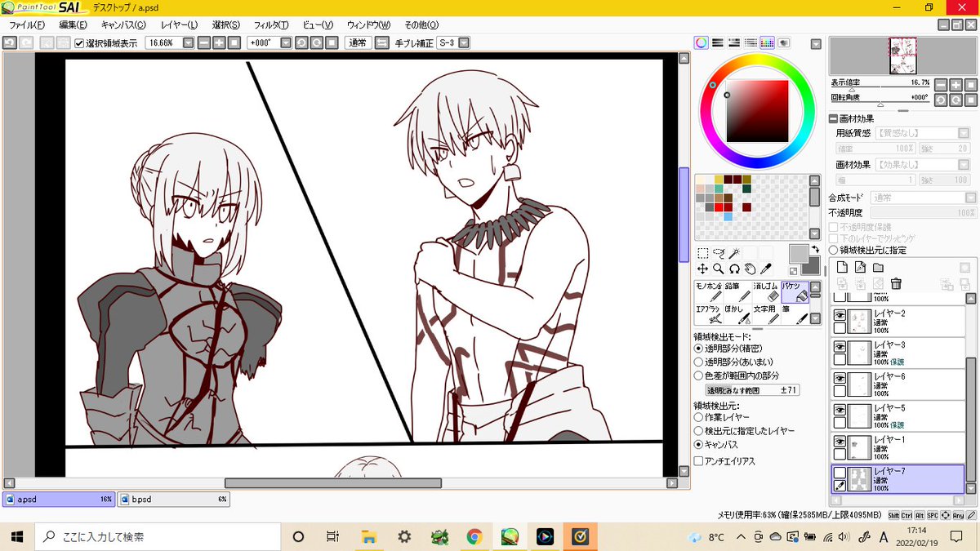980x551 pixels.
Task: Select the rotate canvas tool
Action: pos(734,269)
